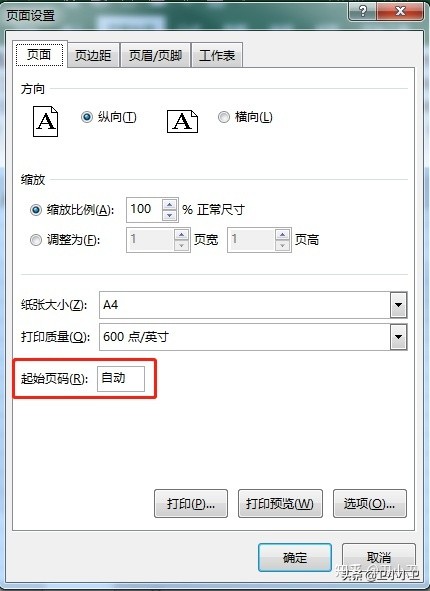Viewport: 430px width, 591px height.
Task: Open the 页眉/页脚 tab
Action: (x=155, y=55)
